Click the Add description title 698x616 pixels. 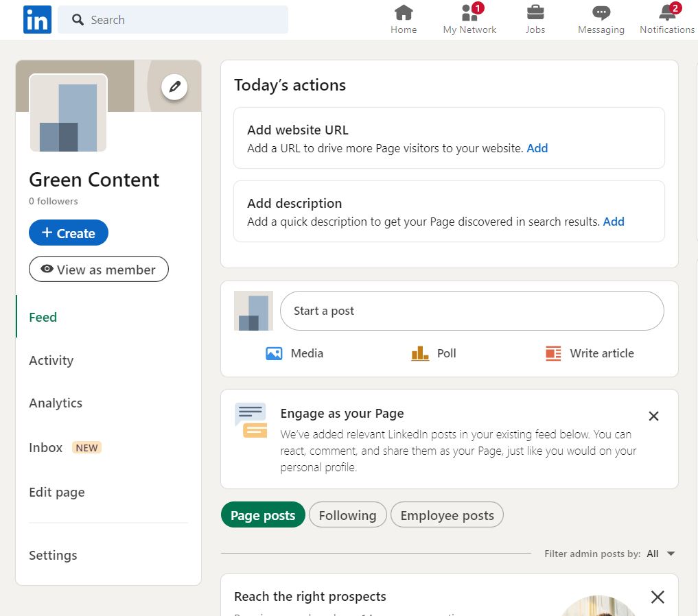pos(294,203)
